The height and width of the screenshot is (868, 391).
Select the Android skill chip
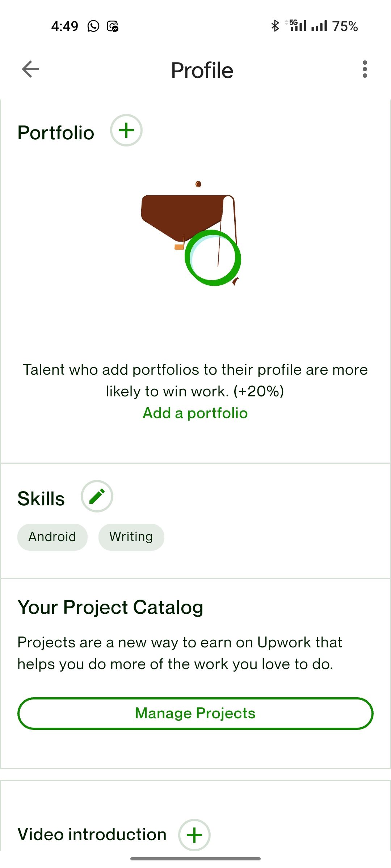[x=52, y=537]
